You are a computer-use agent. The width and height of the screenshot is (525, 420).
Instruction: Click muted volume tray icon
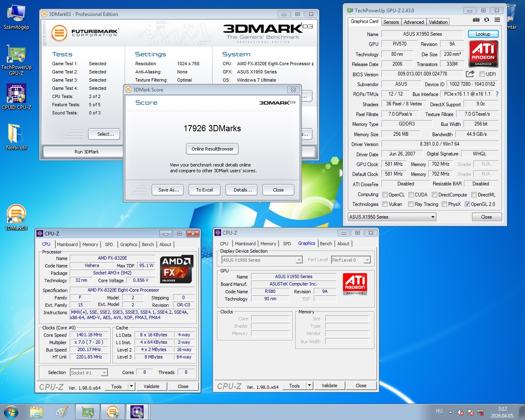point(461,412)
